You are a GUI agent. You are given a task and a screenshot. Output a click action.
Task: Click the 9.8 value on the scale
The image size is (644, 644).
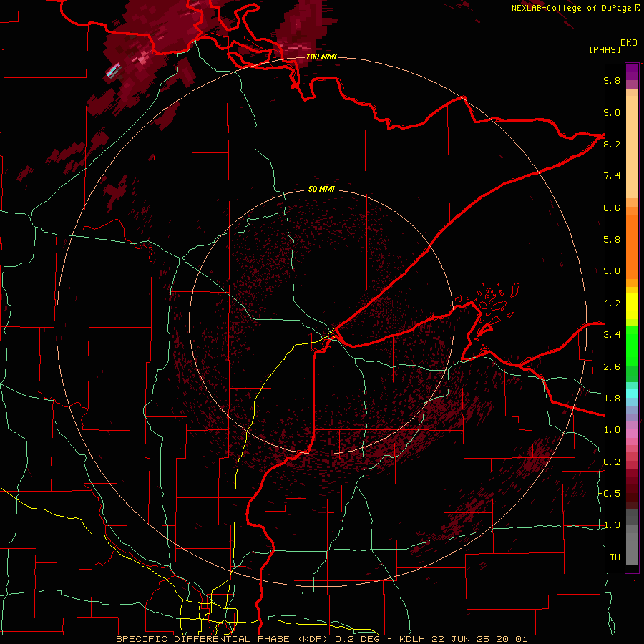(612, 80)
